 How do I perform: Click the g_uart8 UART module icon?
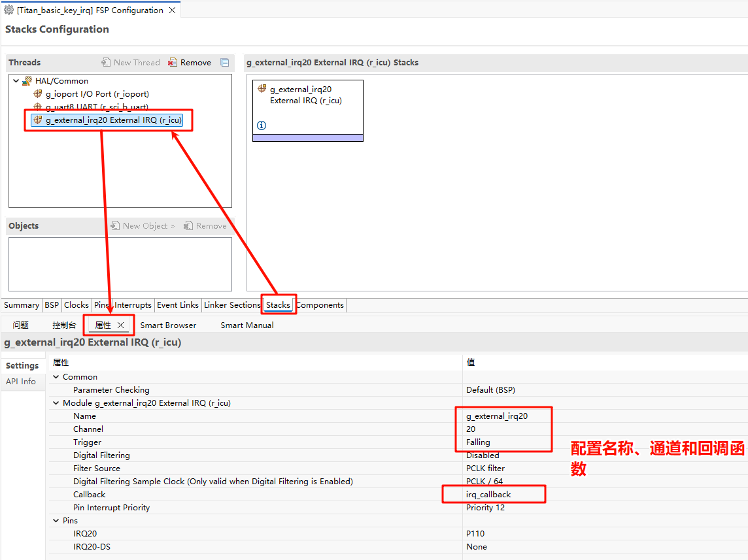point(38,107)
